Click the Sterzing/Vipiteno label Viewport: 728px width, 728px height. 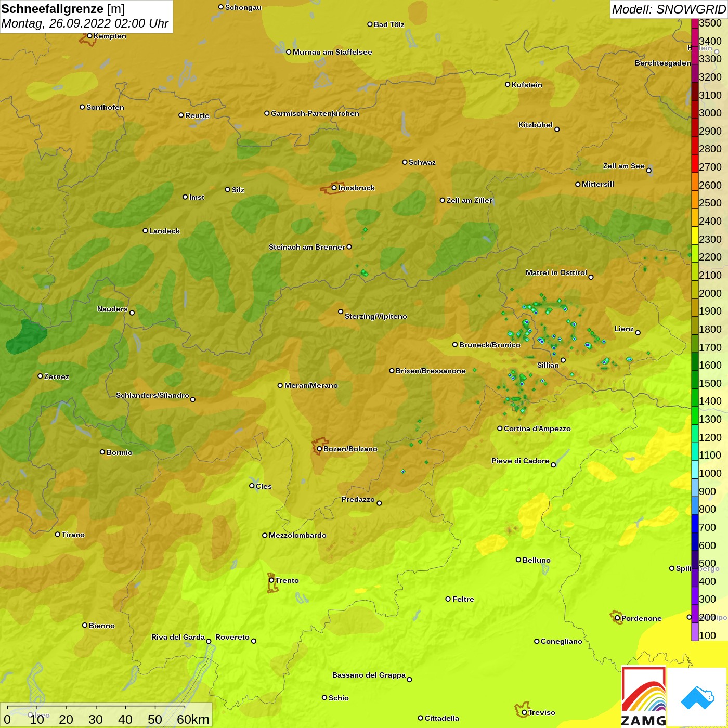pyautogui.click(x=376, y=316)
